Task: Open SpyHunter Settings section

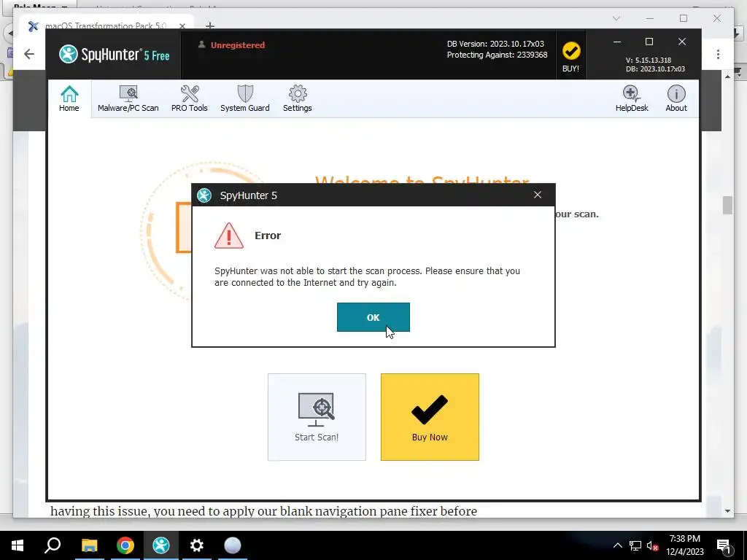Action: [298, 98]
